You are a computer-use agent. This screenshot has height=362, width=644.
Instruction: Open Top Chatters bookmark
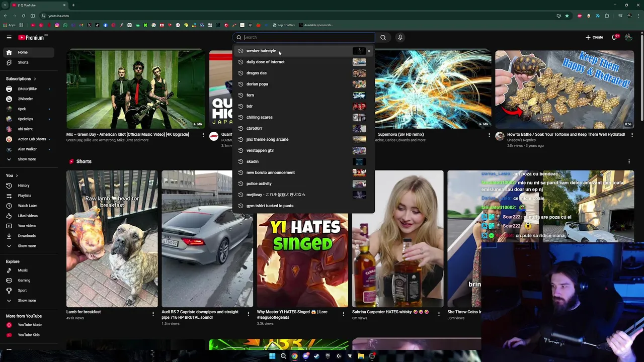284,25
